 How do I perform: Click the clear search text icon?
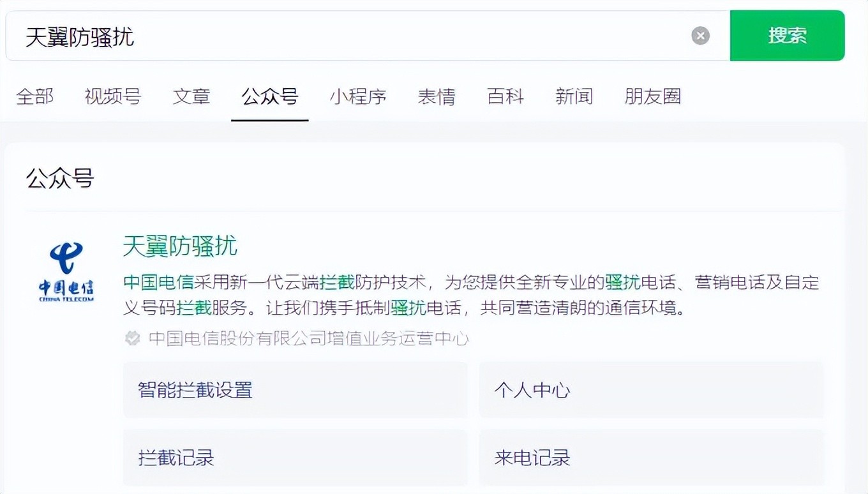pyautogui.click(x=700, y=36)
